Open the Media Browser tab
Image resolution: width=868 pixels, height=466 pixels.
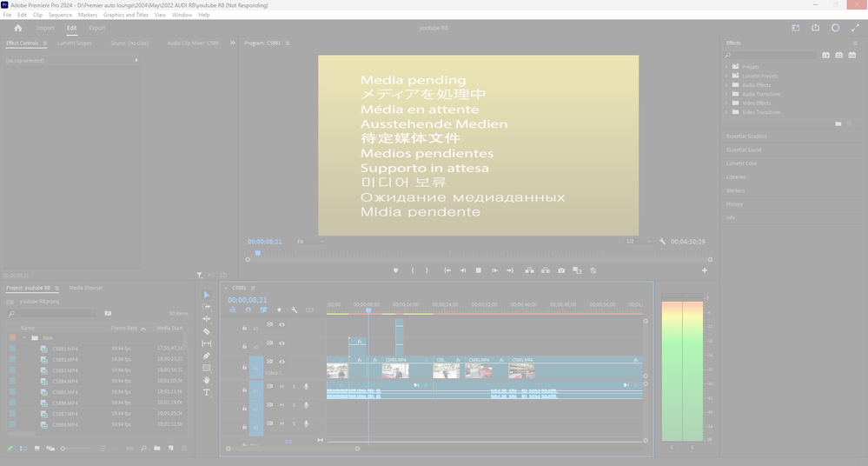86,288
